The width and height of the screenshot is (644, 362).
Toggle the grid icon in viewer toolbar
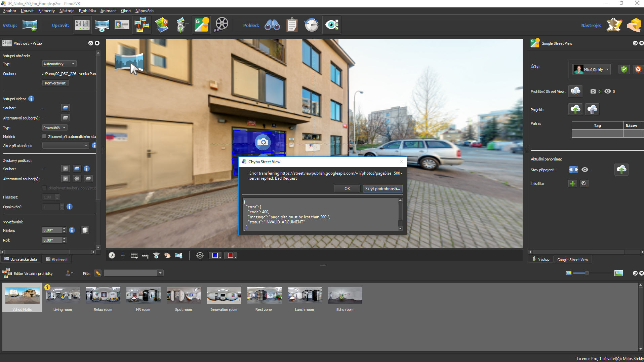click(x=134, y=255)
